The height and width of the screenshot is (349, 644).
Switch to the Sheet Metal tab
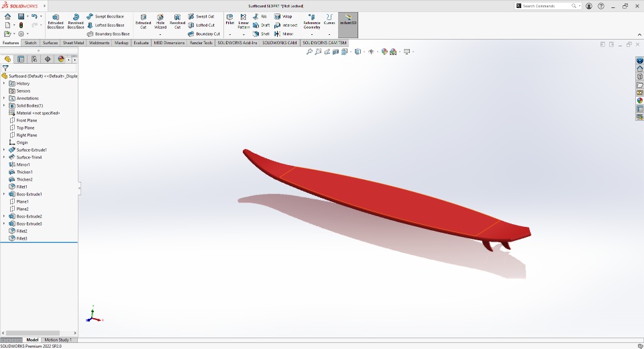point(73,43)
